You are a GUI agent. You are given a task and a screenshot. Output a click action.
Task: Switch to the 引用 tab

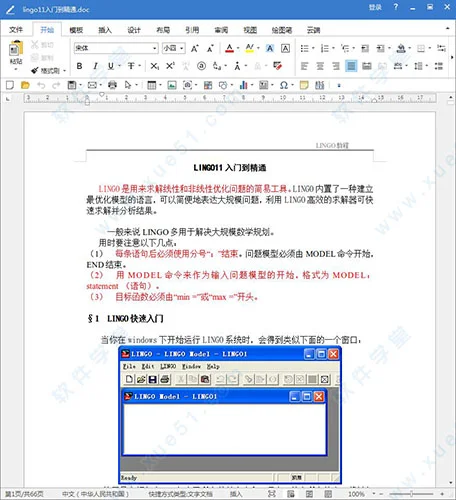192,30
